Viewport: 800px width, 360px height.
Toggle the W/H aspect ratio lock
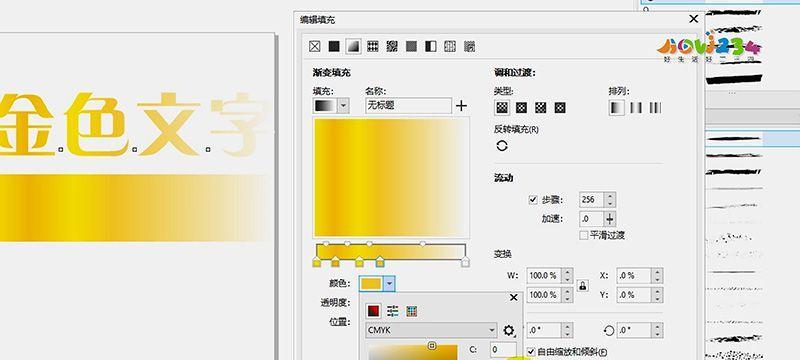583,286
